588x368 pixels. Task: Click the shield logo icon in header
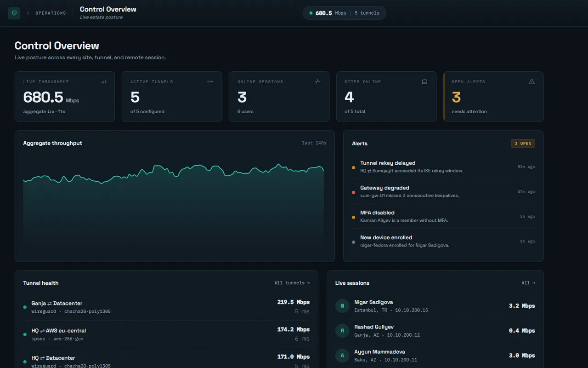pos(14,13)
